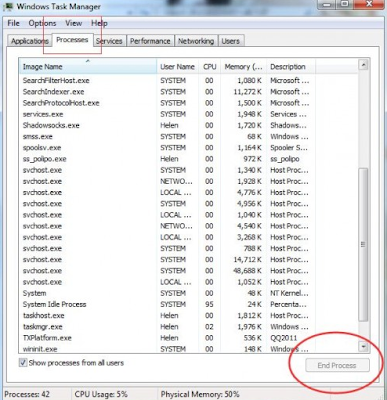Switch to the Performance tab
387x400 pixels.
point(150,41)
